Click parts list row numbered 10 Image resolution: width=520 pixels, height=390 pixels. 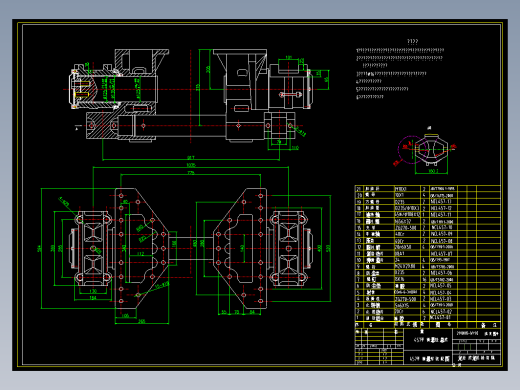428,260
